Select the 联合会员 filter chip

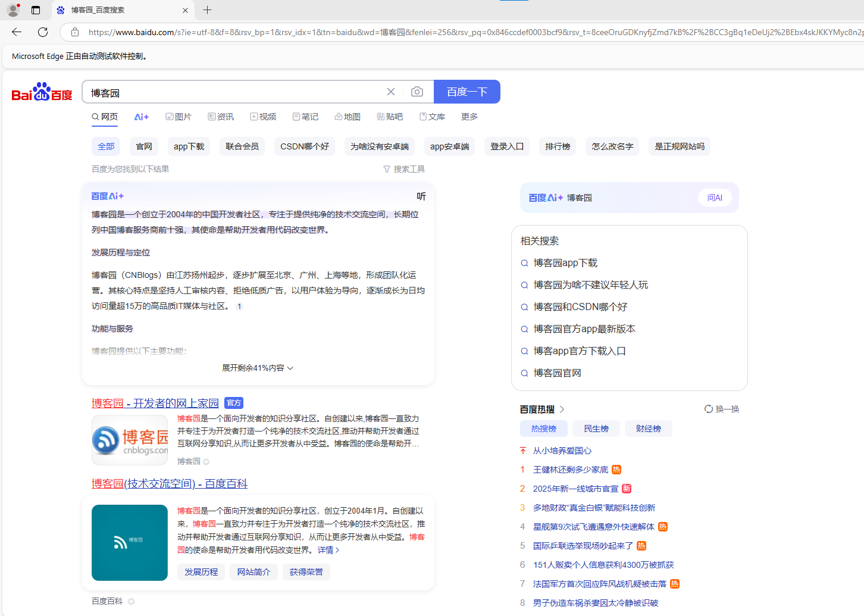[x=242, y=146]
